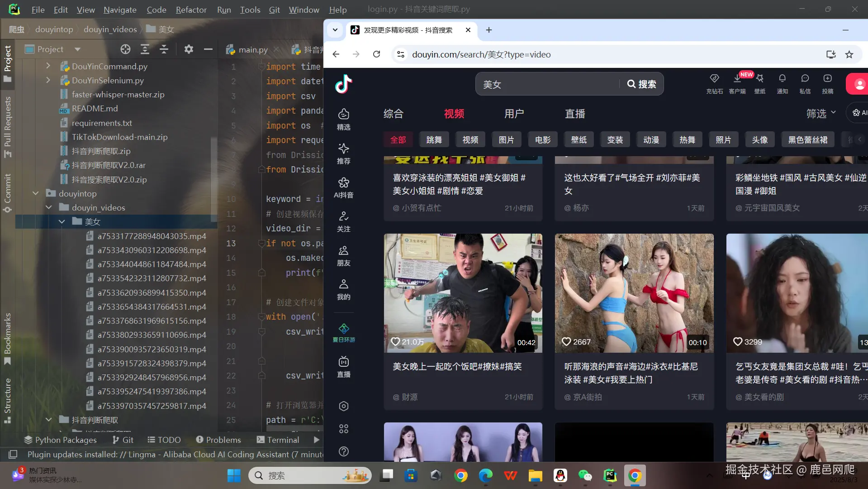Select requirements.txt in Project tree
868x489 pixels.
102,123
